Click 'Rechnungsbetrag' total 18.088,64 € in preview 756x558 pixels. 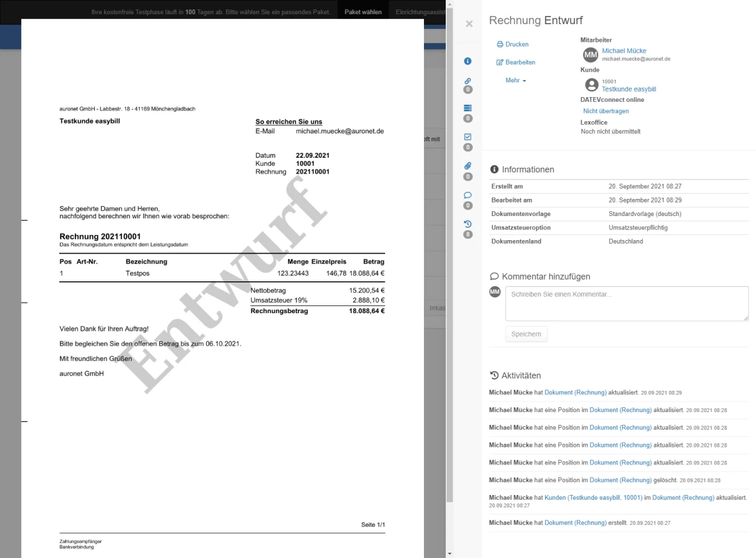point(367,311)
